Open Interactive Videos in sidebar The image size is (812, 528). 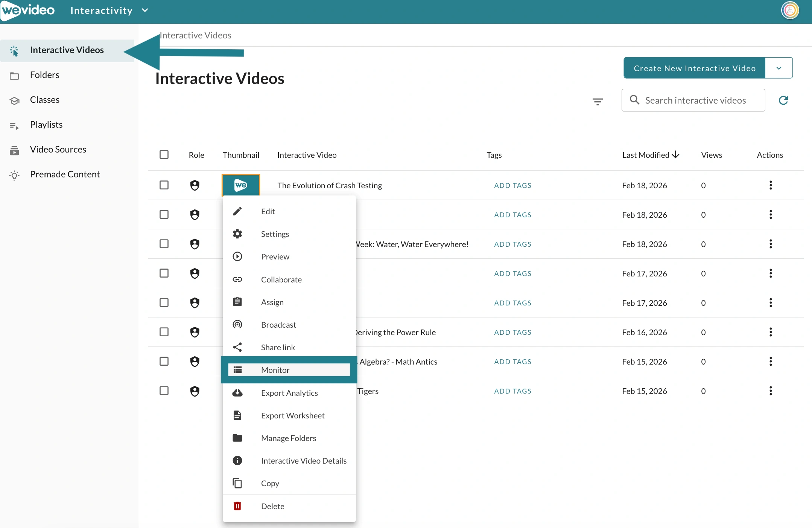67,50
